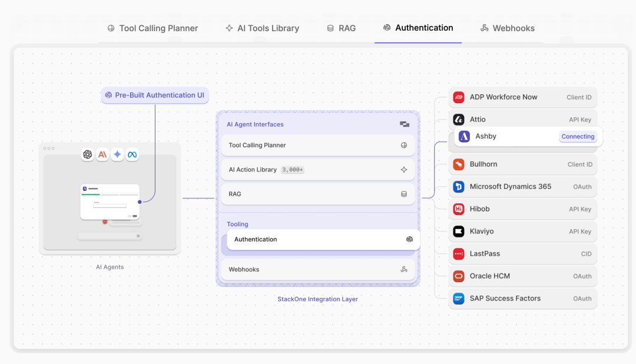Select the Tool Calling Planner row
Screen dimensions: 636x364
click(318, 145)
